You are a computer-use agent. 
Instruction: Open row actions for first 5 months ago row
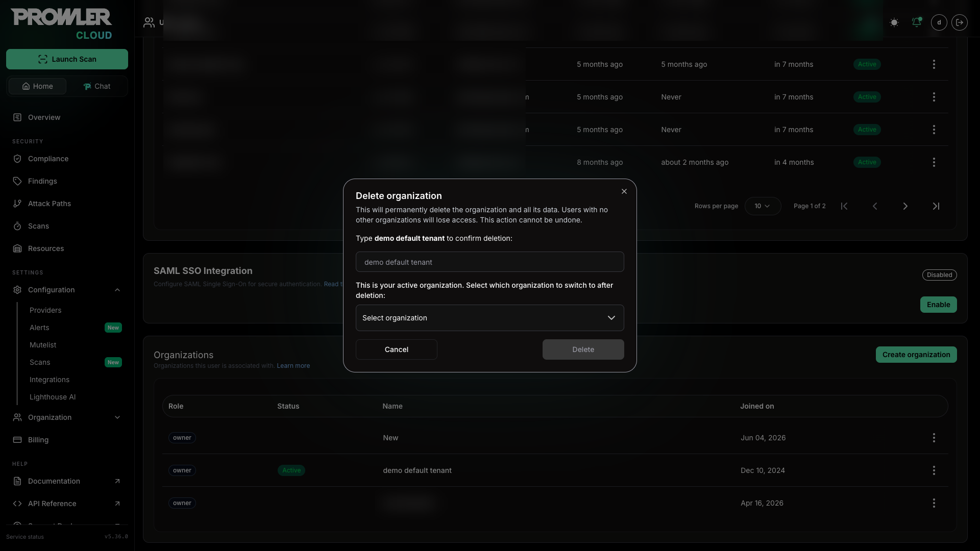(934, 64)
